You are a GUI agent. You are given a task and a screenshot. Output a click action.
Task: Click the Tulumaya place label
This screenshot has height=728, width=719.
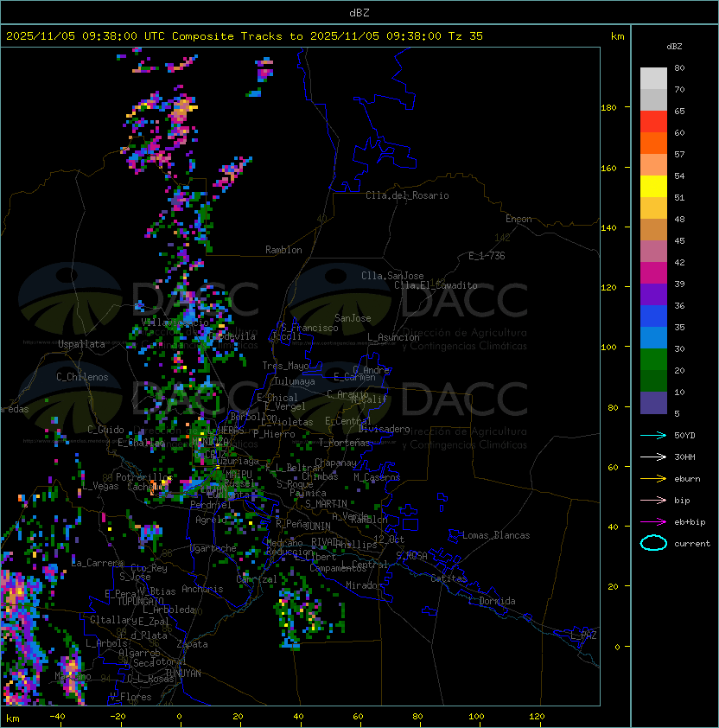295,381
